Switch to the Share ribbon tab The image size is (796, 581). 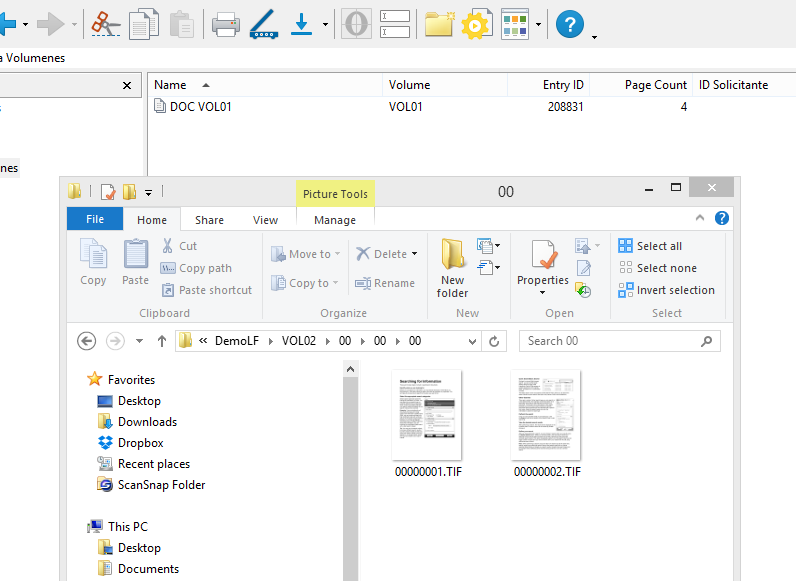(209, 220)
